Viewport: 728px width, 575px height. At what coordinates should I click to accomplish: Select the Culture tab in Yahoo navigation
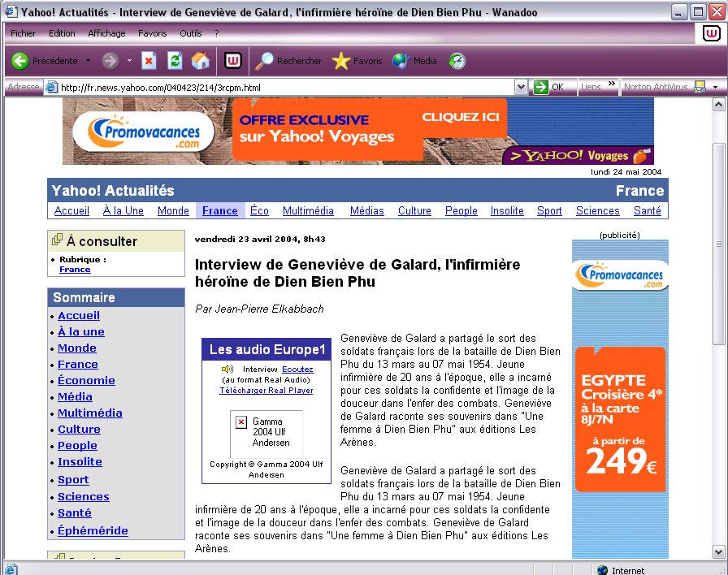[x=414, y=211]
